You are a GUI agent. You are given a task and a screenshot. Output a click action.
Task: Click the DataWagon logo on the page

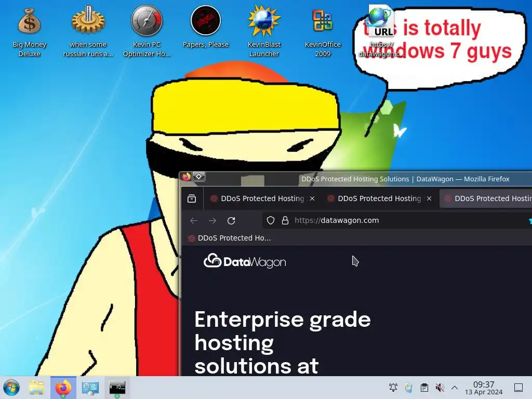(x=245, y=262)
